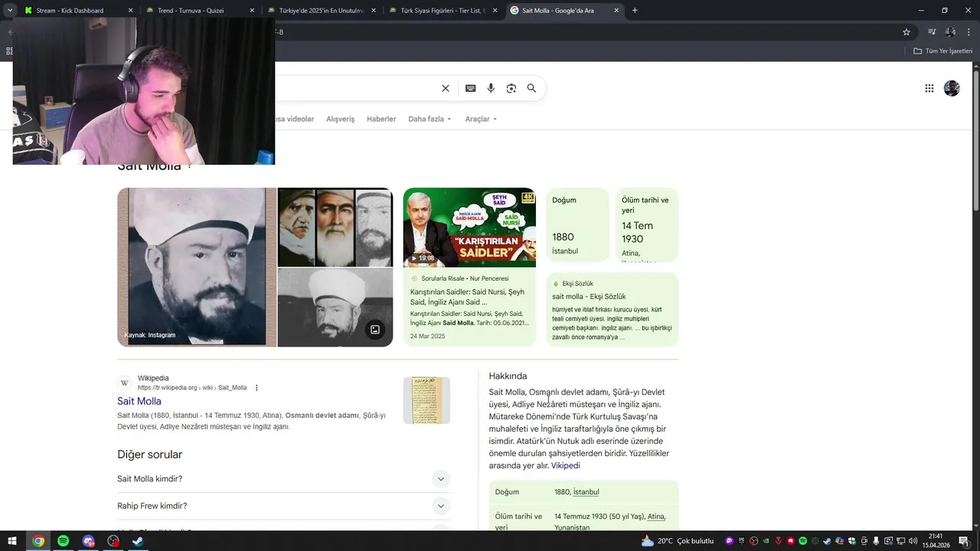Open Chrome media control button
This screenshot has width=980, height=551.
point(932,32)
